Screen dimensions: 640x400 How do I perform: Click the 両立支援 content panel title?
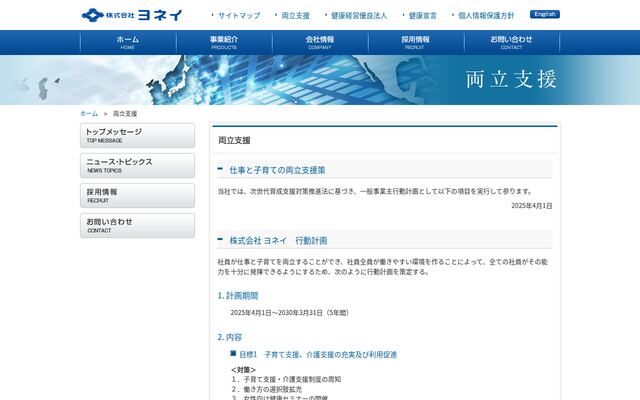tap(234, 140)
